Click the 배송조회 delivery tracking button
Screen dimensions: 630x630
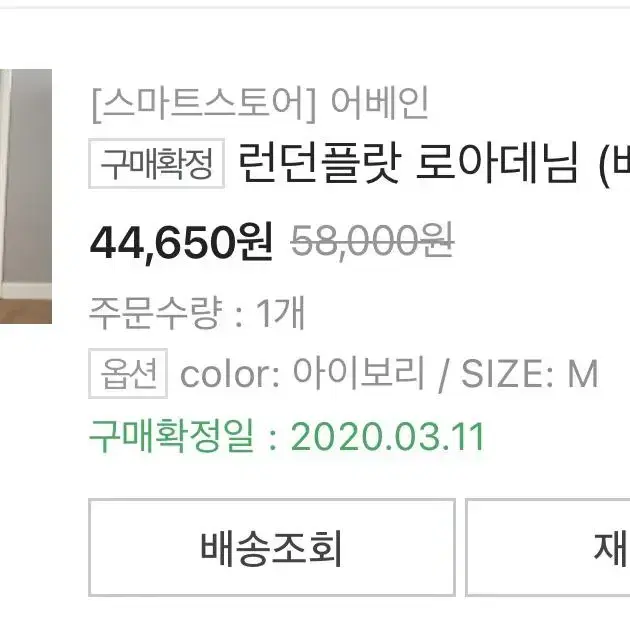pyautogui.click(x=272, y=548)
